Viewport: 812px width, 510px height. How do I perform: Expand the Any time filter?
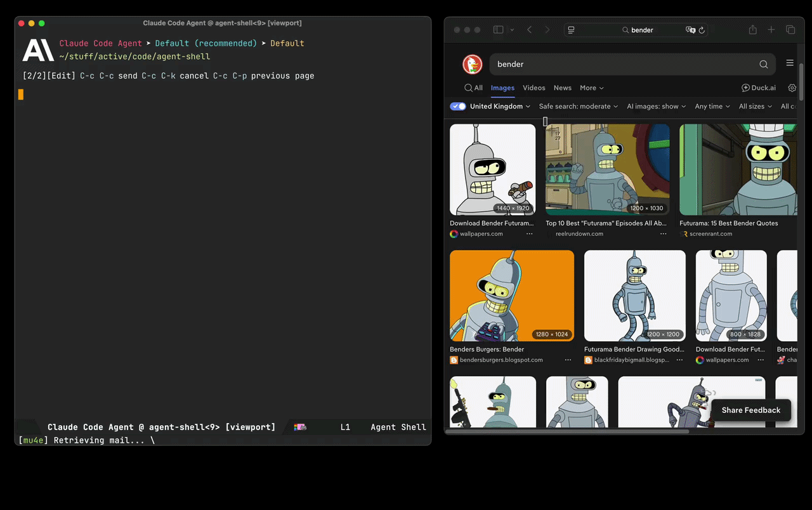tap(712, 107)
